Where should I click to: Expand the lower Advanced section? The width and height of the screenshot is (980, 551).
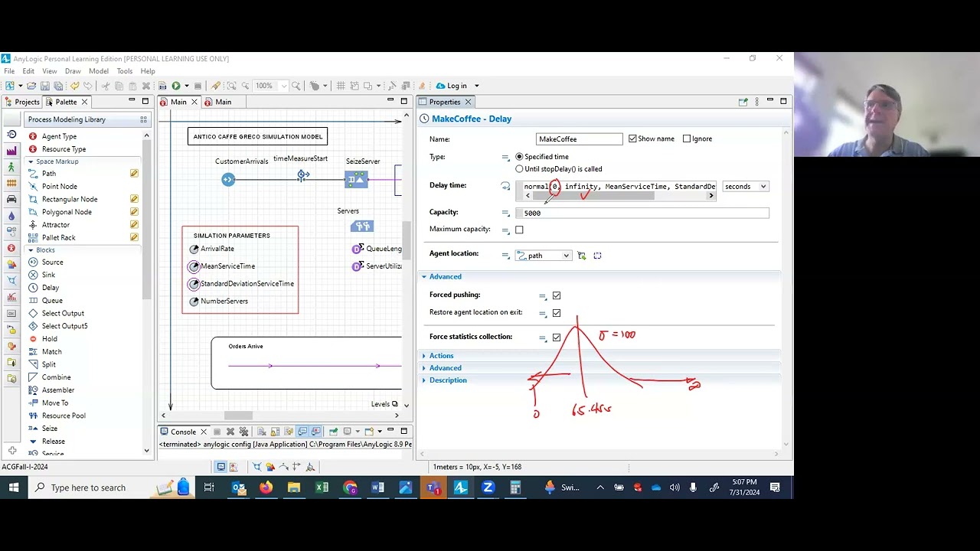[x=445, y=368]
